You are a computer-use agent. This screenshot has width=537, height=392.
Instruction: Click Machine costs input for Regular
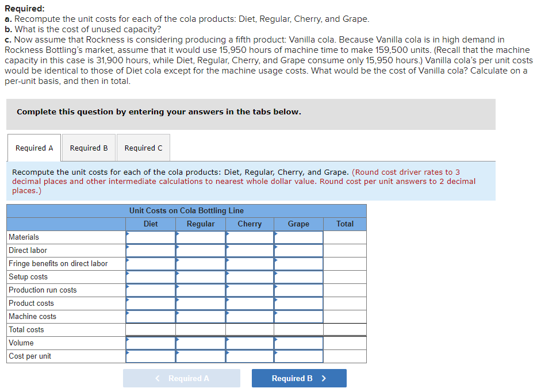point(201,317)
